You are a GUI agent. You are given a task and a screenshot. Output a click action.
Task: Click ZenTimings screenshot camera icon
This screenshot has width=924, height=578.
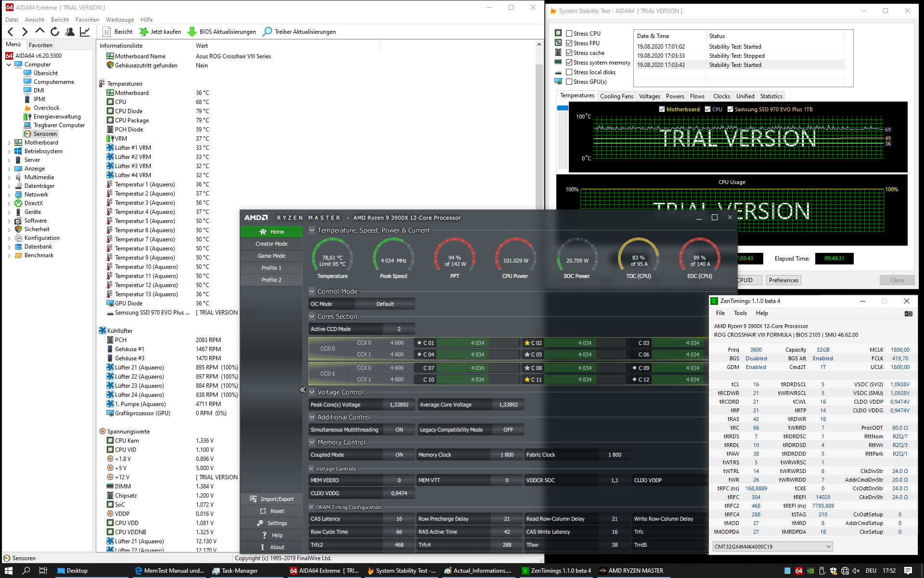click(x=908, y=314)
